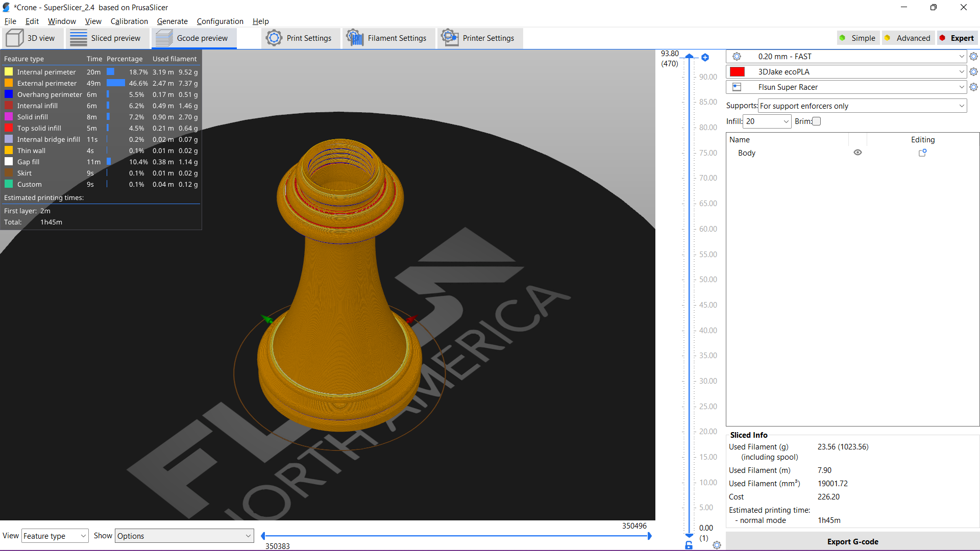
Task: Open Filament Settings tab
Action: [388, 38]
